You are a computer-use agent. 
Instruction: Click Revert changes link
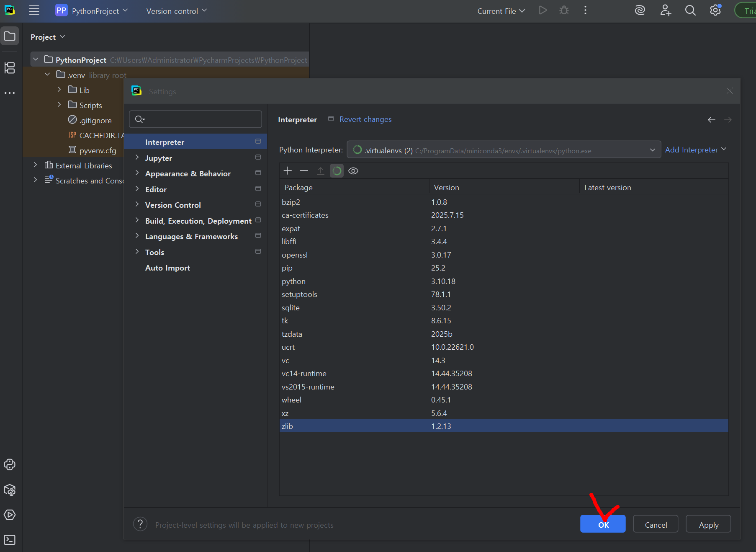tap(365, 119)
